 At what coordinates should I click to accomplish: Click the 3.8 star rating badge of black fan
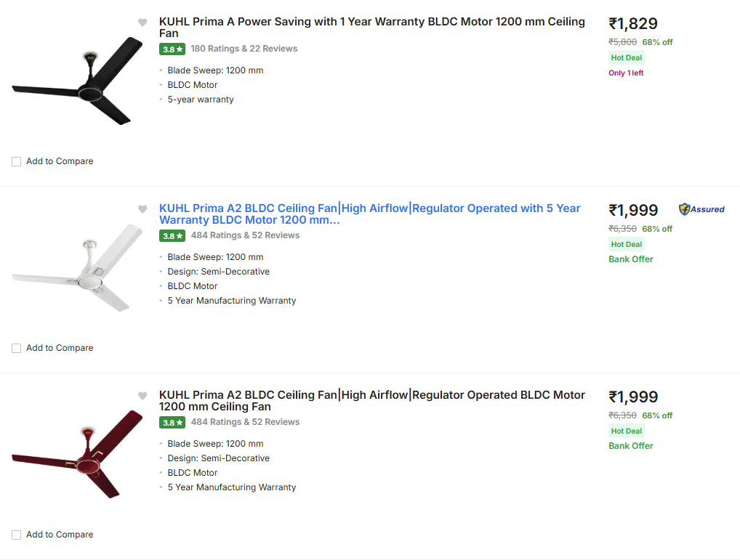(172, 49)
